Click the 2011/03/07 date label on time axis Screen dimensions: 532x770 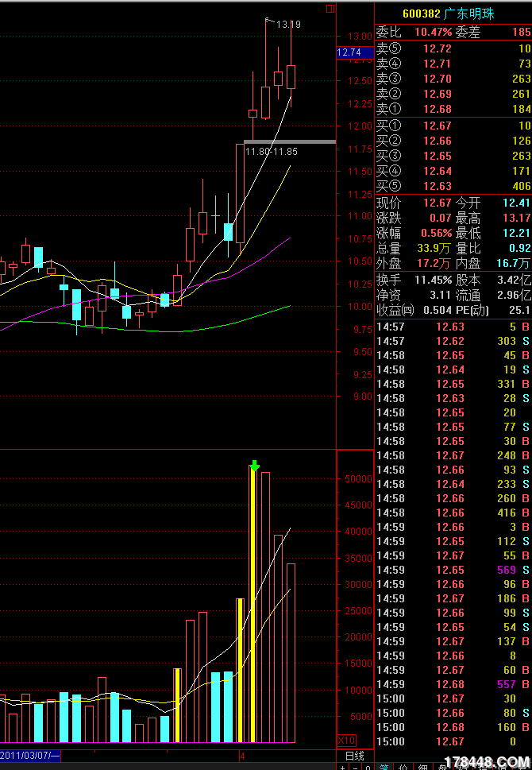tap(29, 755)
